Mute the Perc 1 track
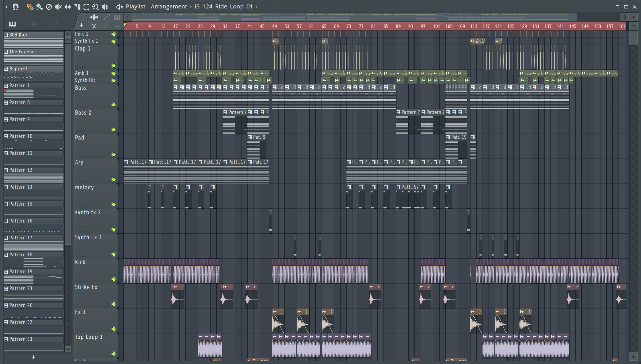Image resolution: width=641 pixels, height=364 pixels. pos(114,34)
